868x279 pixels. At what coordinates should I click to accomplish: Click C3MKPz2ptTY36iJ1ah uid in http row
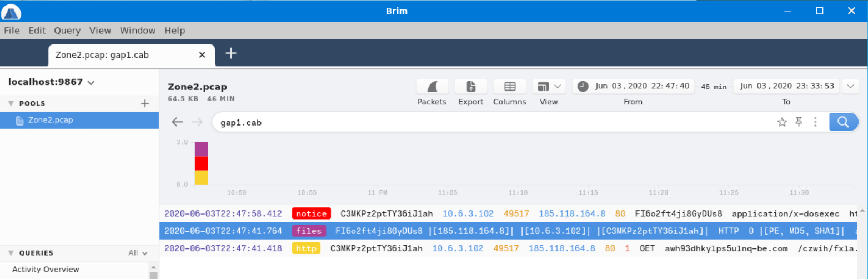376,248
